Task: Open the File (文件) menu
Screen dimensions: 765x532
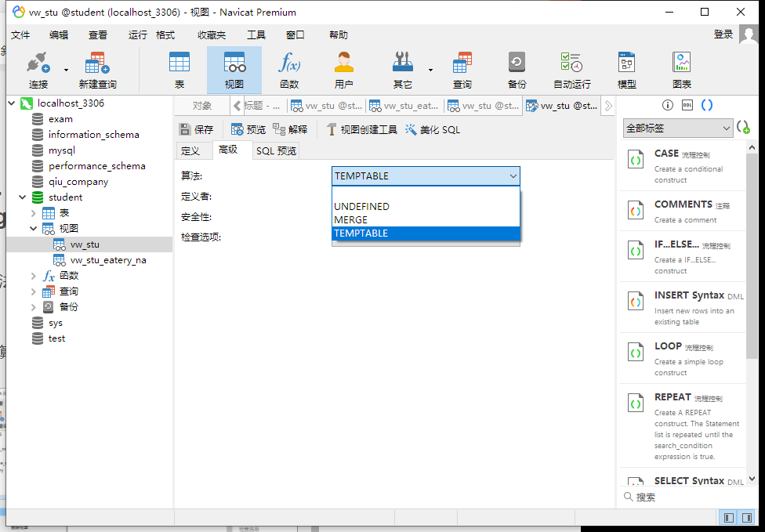Action: (20, 35)
